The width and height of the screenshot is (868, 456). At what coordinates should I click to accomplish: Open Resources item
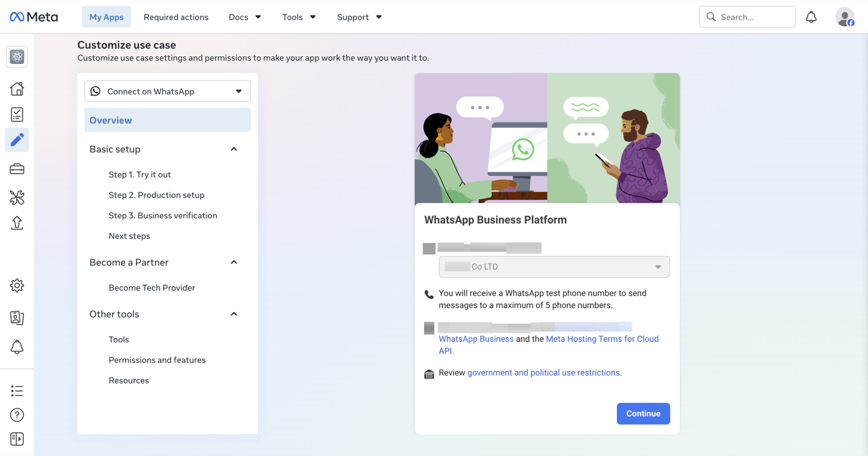(x=128, y=380)
